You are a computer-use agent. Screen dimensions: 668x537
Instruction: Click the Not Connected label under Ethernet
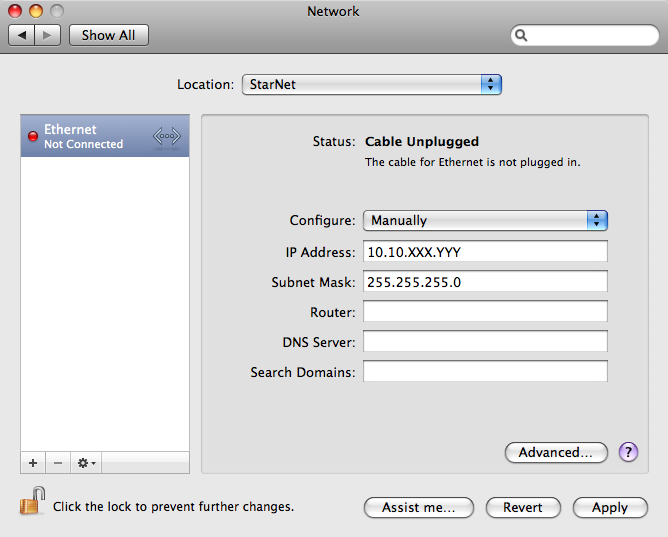[x=84, y=144]
